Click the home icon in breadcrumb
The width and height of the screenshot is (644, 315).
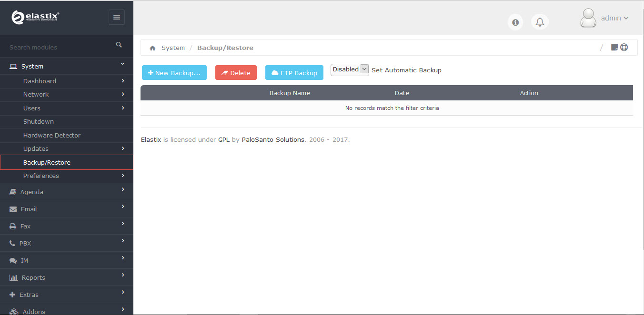click(x=152, y=48)
